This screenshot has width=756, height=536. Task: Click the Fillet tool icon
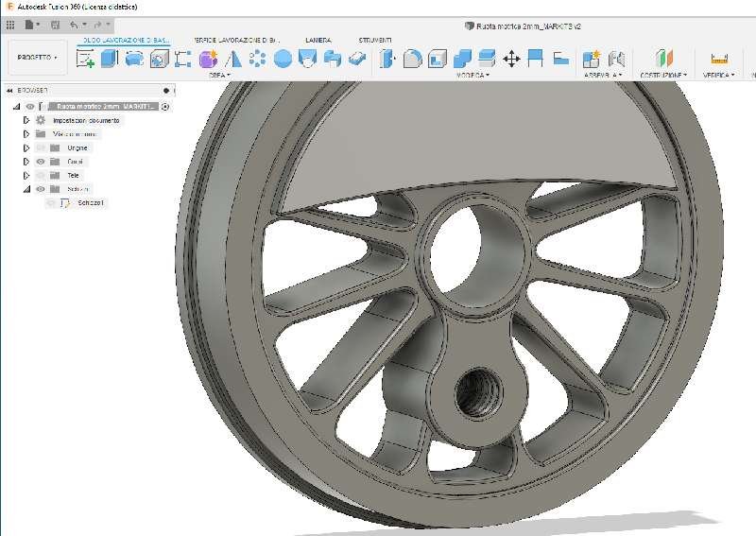click(412, 59)
